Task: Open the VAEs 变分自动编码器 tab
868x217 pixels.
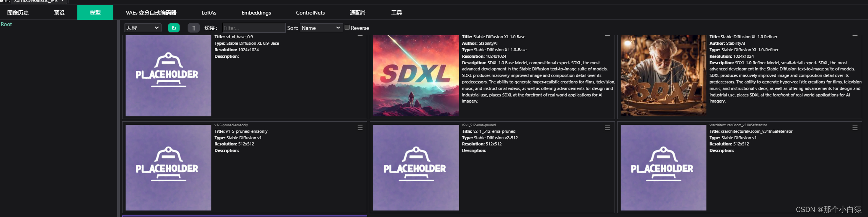Action: point(151,13)
